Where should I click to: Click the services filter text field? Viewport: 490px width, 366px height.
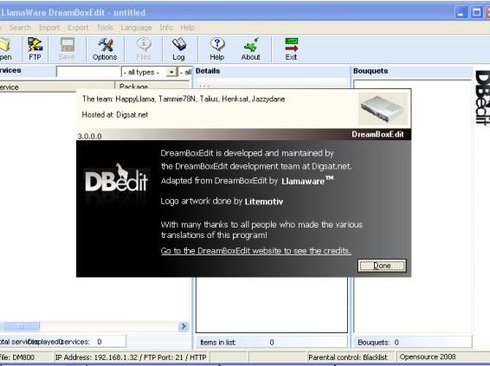(x=88, y=72)
